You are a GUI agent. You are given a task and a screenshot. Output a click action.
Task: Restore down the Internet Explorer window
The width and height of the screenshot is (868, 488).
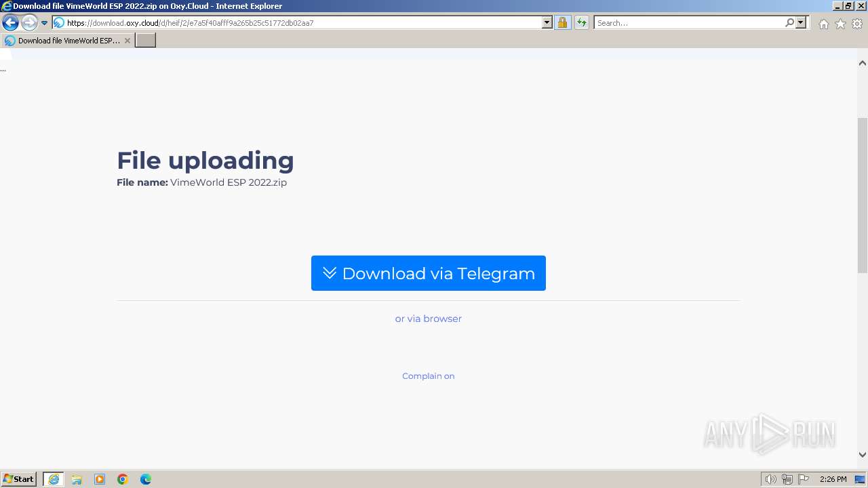point(849,5)
